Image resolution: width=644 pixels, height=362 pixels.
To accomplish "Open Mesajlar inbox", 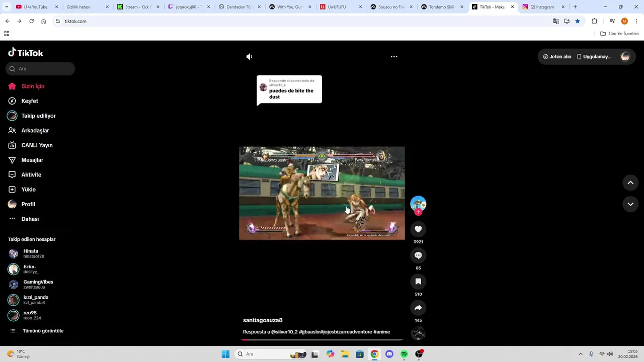I will tap(32, 160).
